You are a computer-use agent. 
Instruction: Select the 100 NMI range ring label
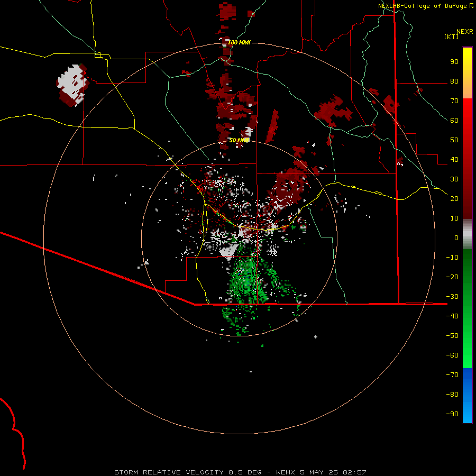[x=239, y=42]
